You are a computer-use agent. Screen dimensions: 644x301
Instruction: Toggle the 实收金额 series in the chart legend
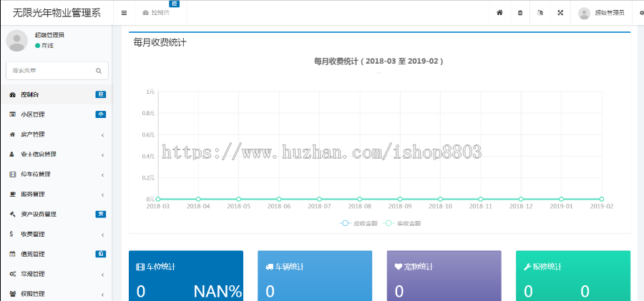401,223
